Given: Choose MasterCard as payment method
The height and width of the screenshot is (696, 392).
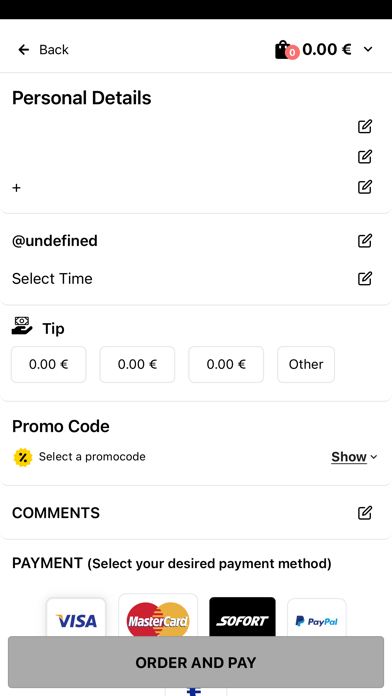Looking at the screenshot, I should (x=158, y=615).
